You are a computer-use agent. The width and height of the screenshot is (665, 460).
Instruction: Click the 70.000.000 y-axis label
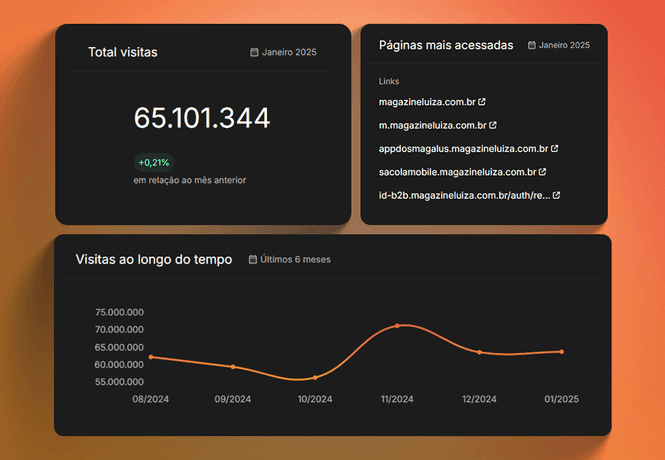pos(119,329)
